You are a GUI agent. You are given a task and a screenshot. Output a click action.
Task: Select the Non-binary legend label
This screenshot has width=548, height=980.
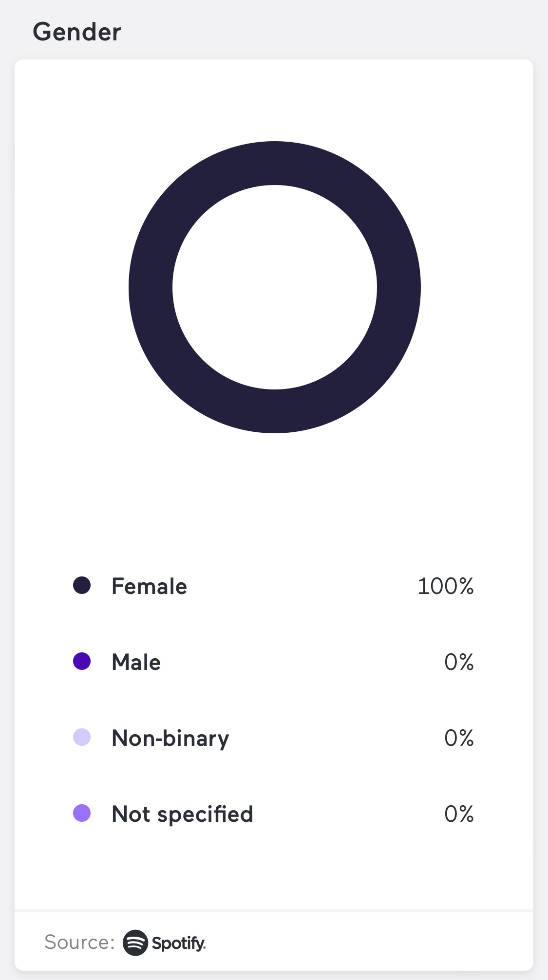(170, 738)
